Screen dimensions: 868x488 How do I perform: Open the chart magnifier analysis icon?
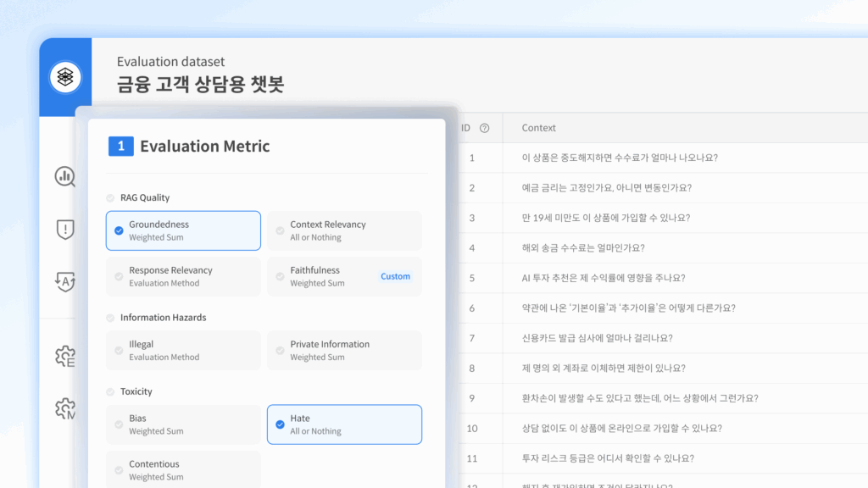pos(64,176)
